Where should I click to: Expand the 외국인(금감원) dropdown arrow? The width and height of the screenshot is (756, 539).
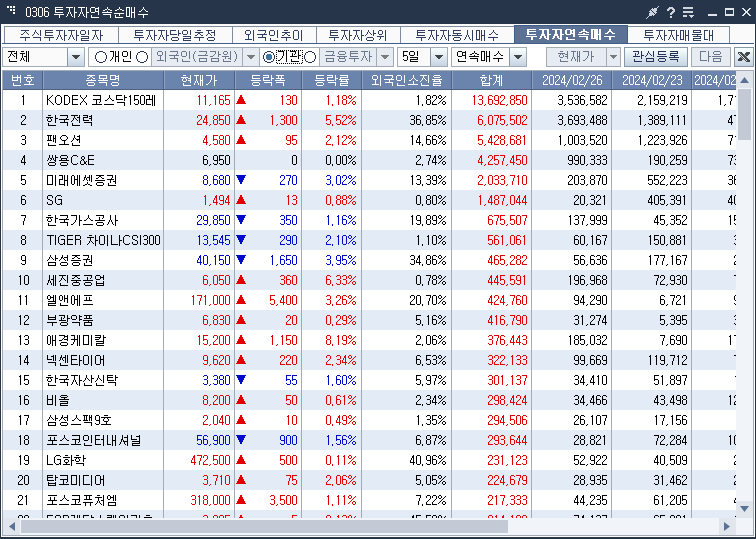pos(251,57)
